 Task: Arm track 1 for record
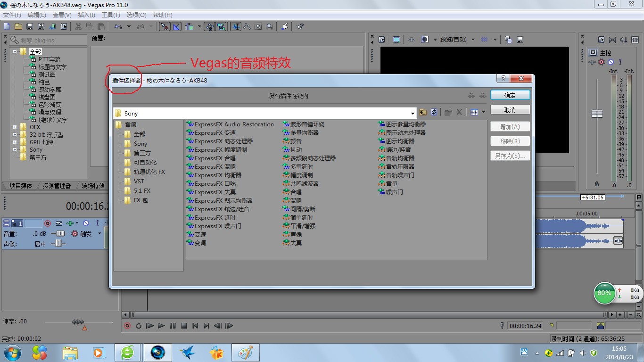48,223
